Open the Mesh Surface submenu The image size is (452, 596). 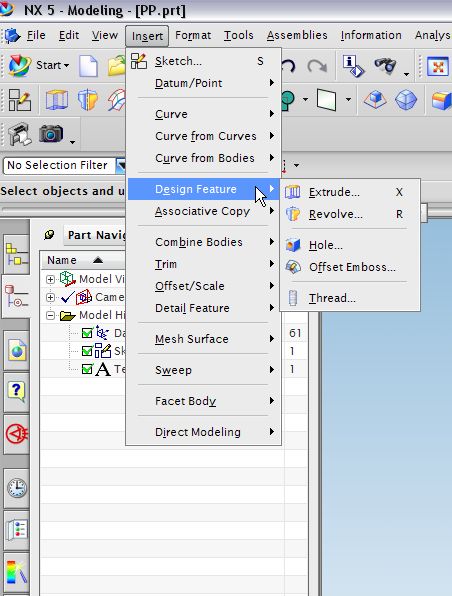tap(203, 339)
